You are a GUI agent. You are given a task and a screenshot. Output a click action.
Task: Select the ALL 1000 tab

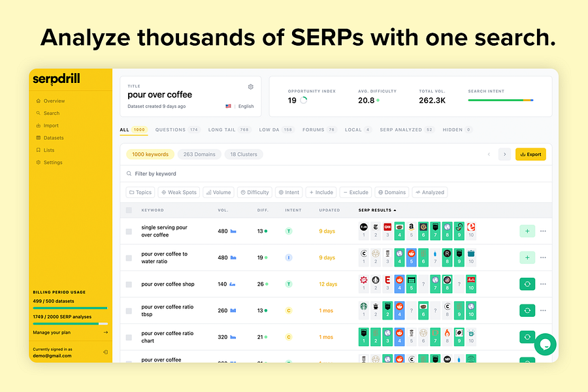(133, 130)
